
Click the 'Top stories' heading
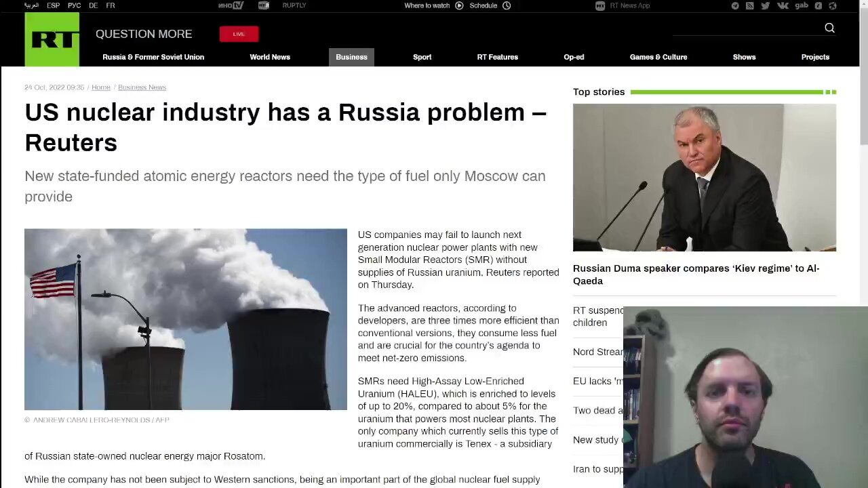[x=599, y=92]
